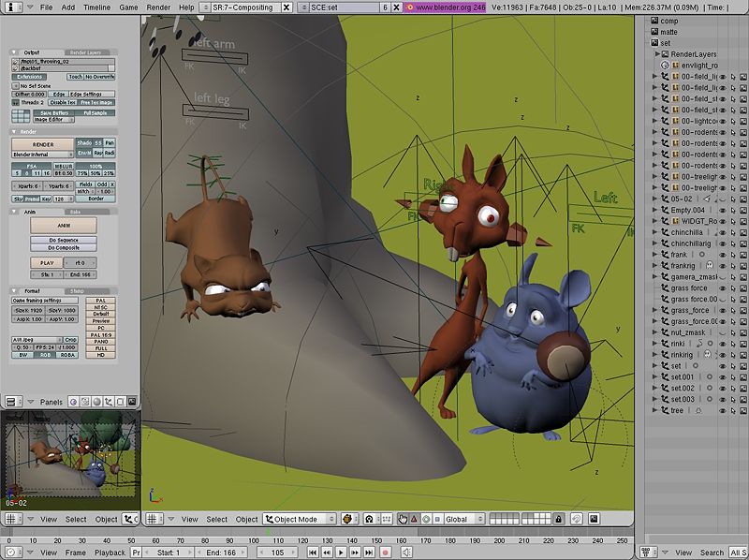Viewport: 749px width, 560px height.
Task: Toggle Do Composite option
Action: 64,248
